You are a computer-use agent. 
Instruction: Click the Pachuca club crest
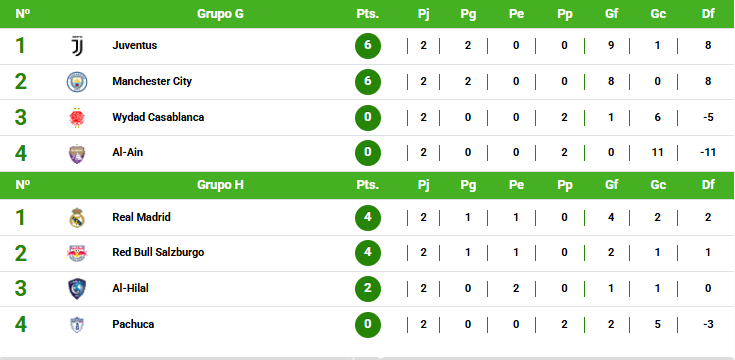77,324
